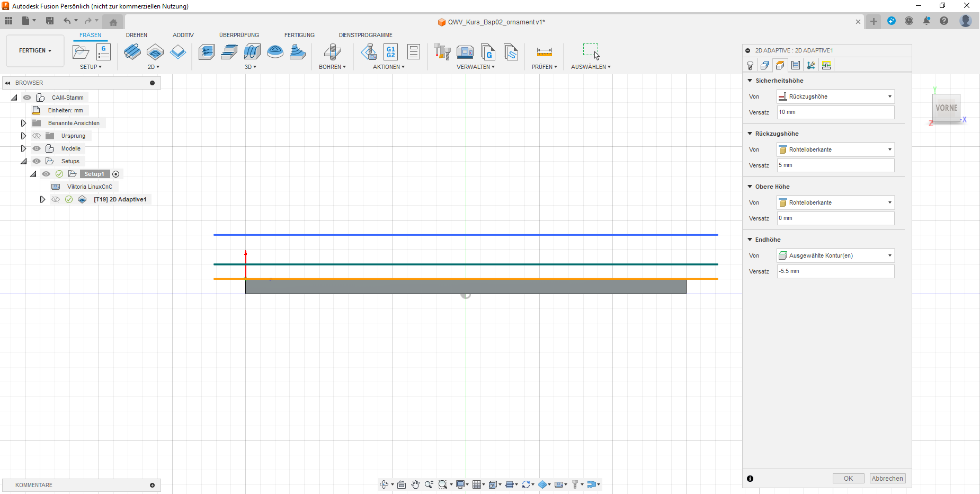This screenshot has width=980, height=494.
Task: Open the passes tab icon in dialog
Action: [x=796, y=65]
